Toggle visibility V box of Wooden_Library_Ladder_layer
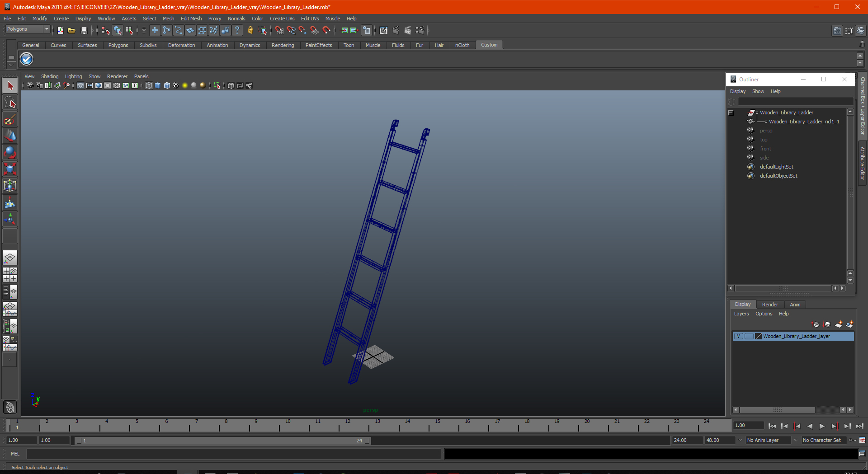The width and height of the screenshot is (868, 474). pos(739,336)
